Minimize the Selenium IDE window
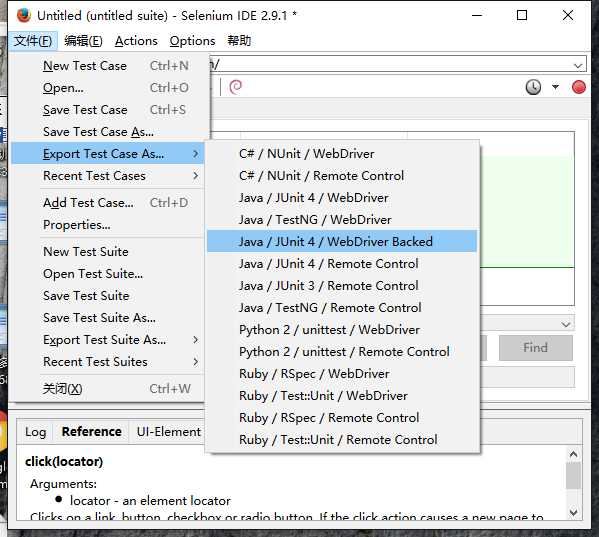 [477, 15]
